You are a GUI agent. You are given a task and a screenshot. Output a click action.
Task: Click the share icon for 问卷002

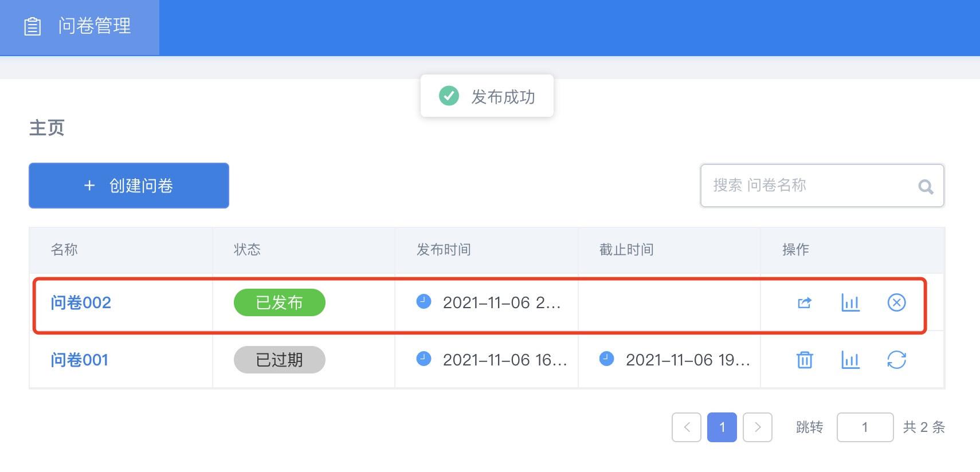805,302
